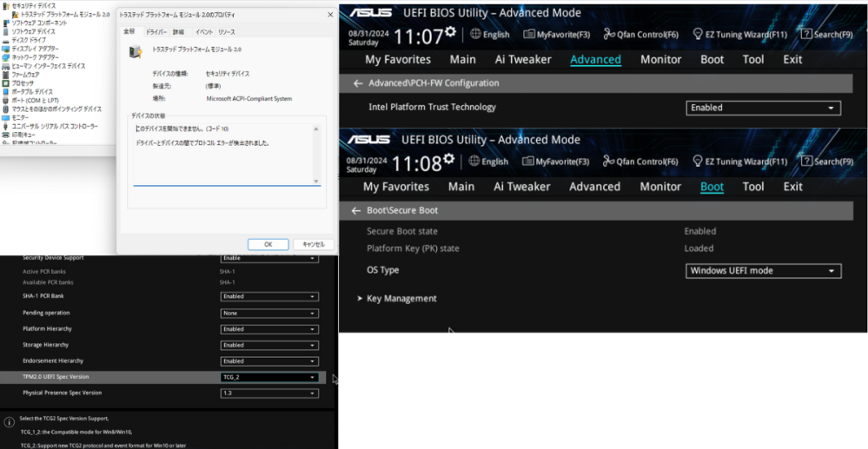Image resolution: width=868 pixels, height=449 pixels.
Task: Open the Physical Presence Spec Version dropdown
Action: point(269,393)
